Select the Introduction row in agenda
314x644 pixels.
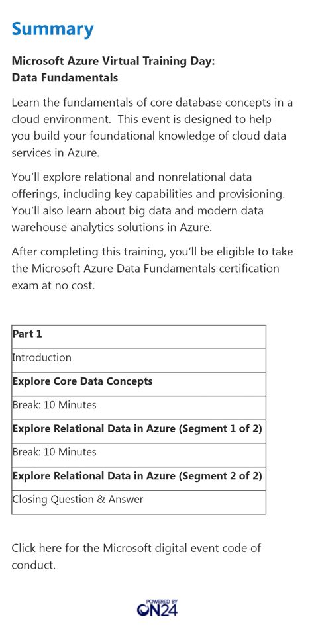pos(138,361)
